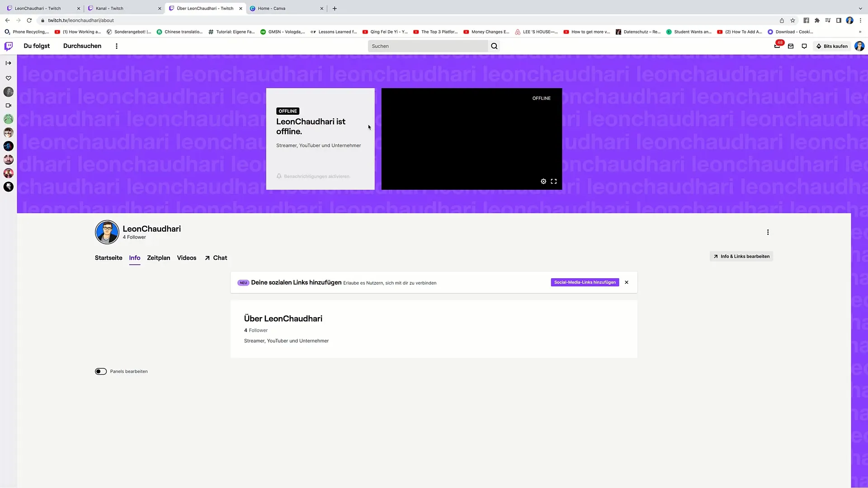Open the three-dot more menu in top navigation
The height and width of the screenshot is (488, 868).
(117, 46)
